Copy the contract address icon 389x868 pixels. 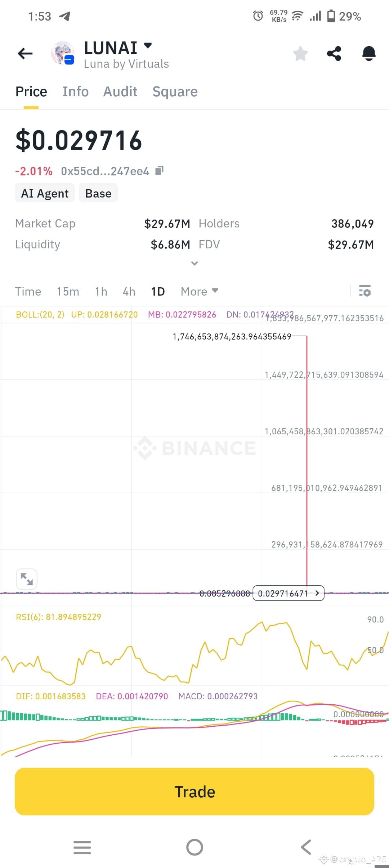click(159, 170)
